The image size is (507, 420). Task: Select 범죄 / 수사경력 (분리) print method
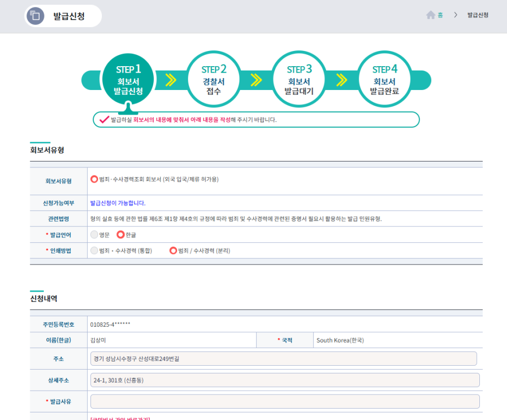point(173,250)
